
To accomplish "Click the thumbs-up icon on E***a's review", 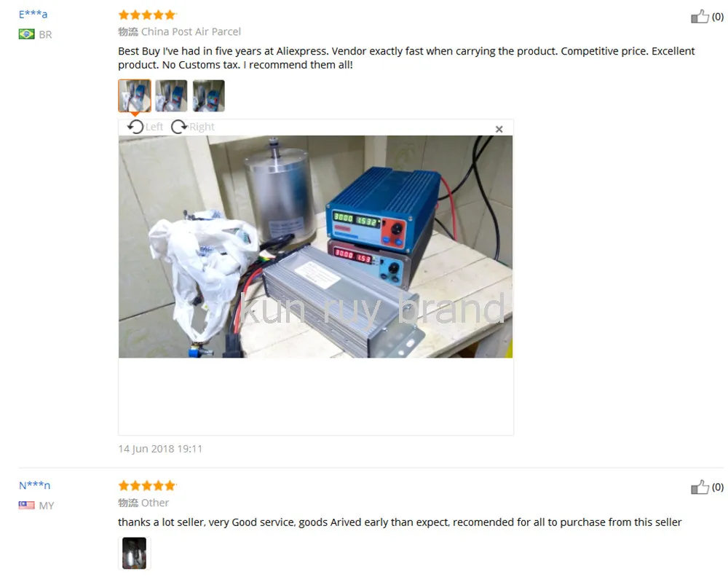I will click(700, 17).
